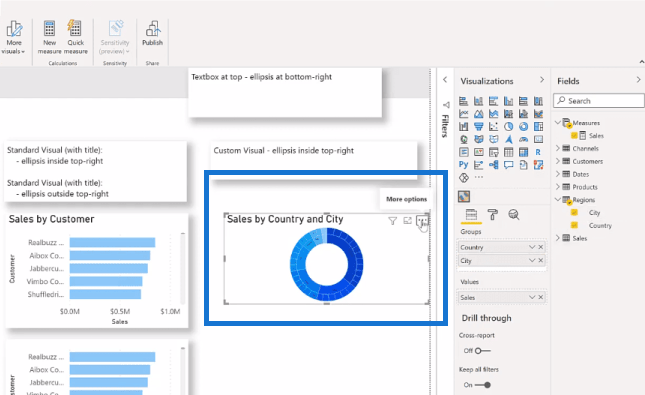Select the imported custom sunburst visual icon

[x=464, y=197]
